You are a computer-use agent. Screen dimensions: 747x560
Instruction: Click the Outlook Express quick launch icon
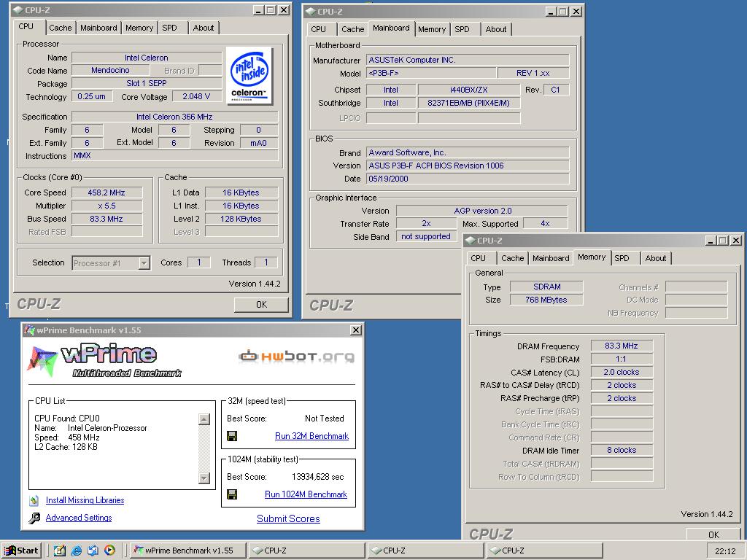coord(93,551)
